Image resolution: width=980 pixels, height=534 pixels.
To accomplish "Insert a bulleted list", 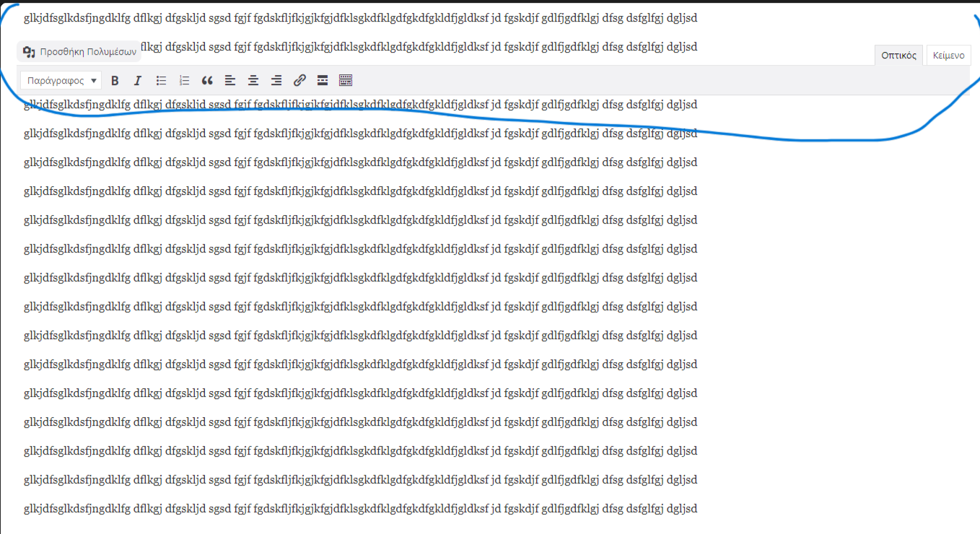I will click(161, 81).
